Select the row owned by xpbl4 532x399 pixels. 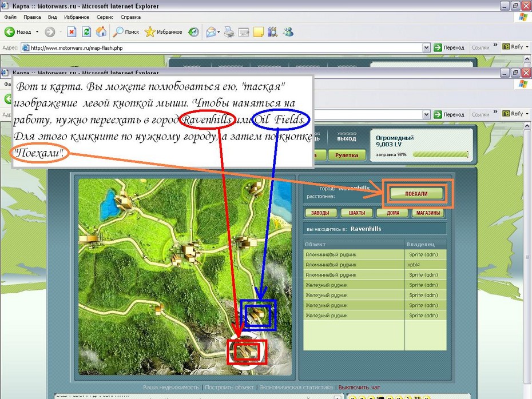[375, 265]
